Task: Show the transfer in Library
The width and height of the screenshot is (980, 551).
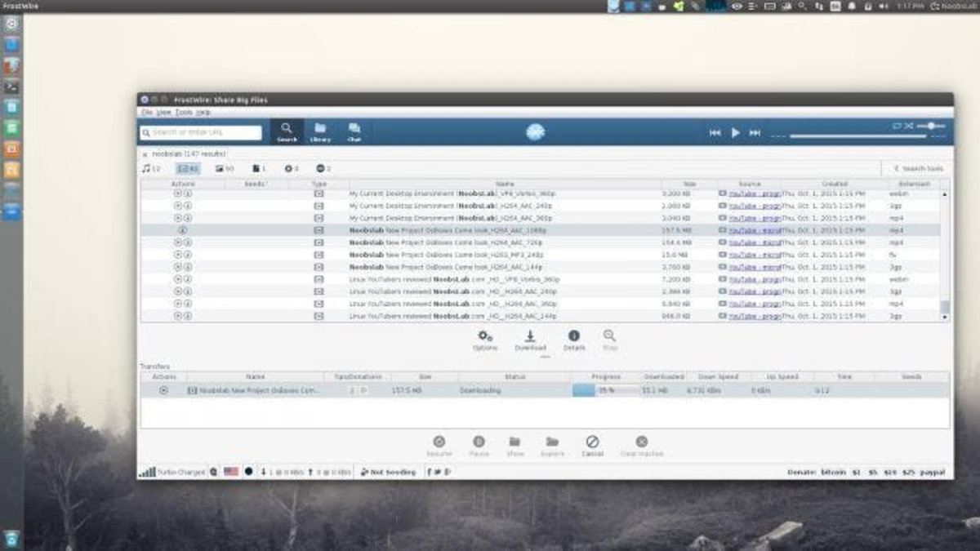Action: tap(514, 446)
